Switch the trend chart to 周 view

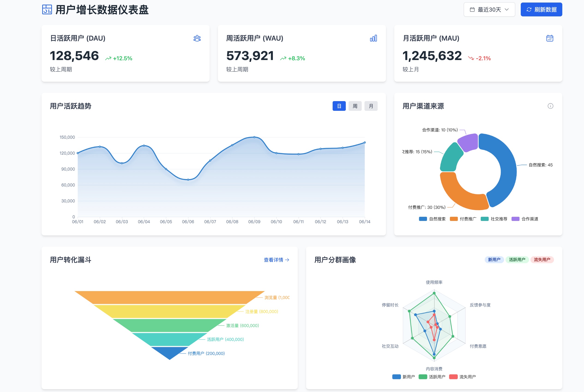[355, 106]
